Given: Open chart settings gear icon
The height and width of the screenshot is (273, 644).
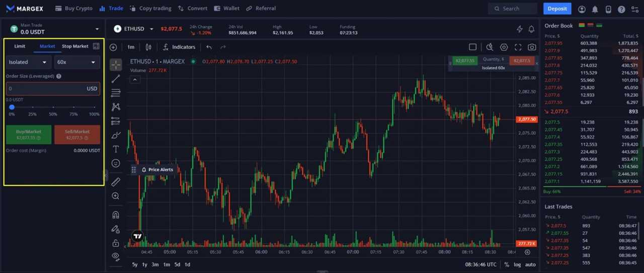Looking at the screenshot, I should coord(504,47).
